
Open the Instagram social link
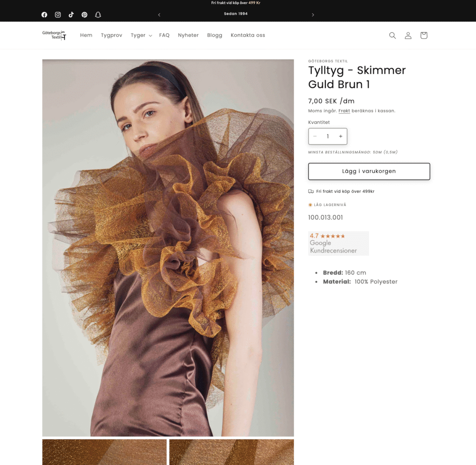pos(58,14)
